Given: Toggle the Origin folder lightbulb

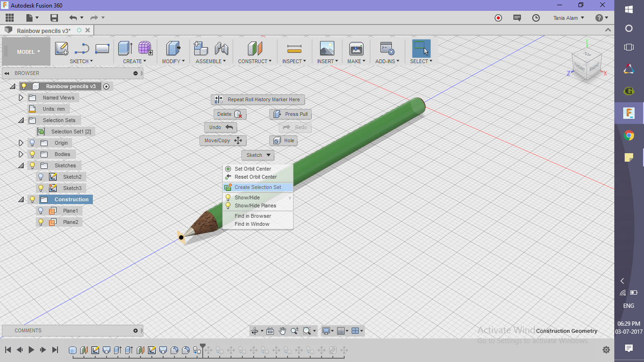Looking at the screenshot, I should 33,143.
